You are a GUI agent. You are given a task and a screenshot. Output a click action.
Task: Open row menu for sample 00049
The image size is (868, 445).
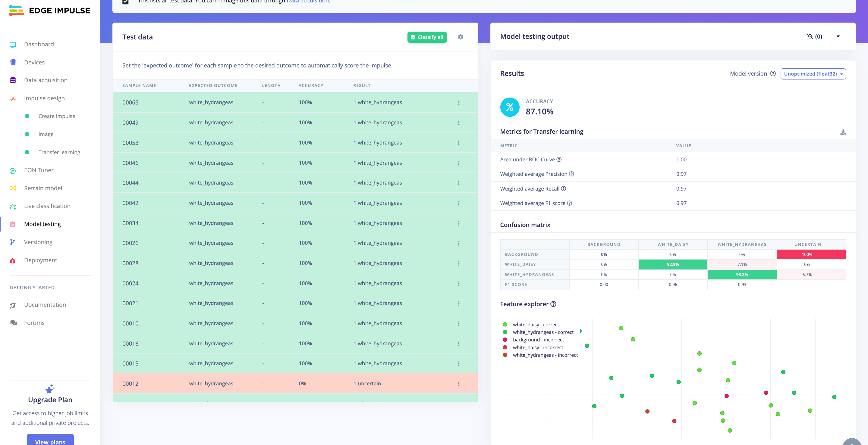pos(458,123)
